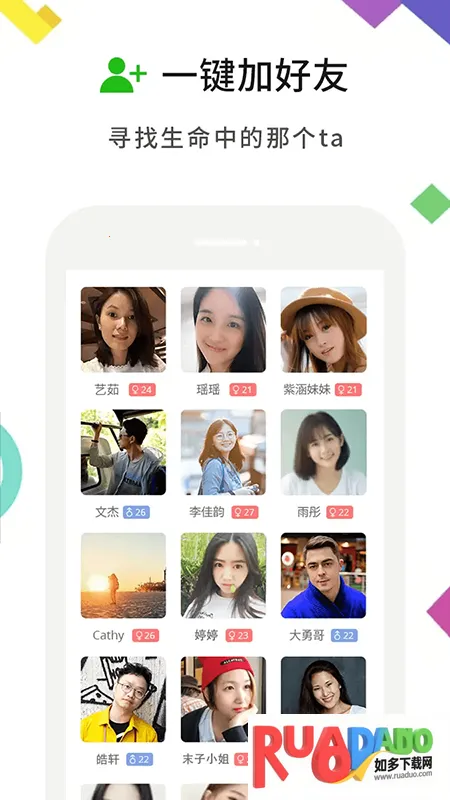The image size is (450, 800).
Task: Select 紫涵妹妹's photo with the hat
Action: (x=323, y=330)
